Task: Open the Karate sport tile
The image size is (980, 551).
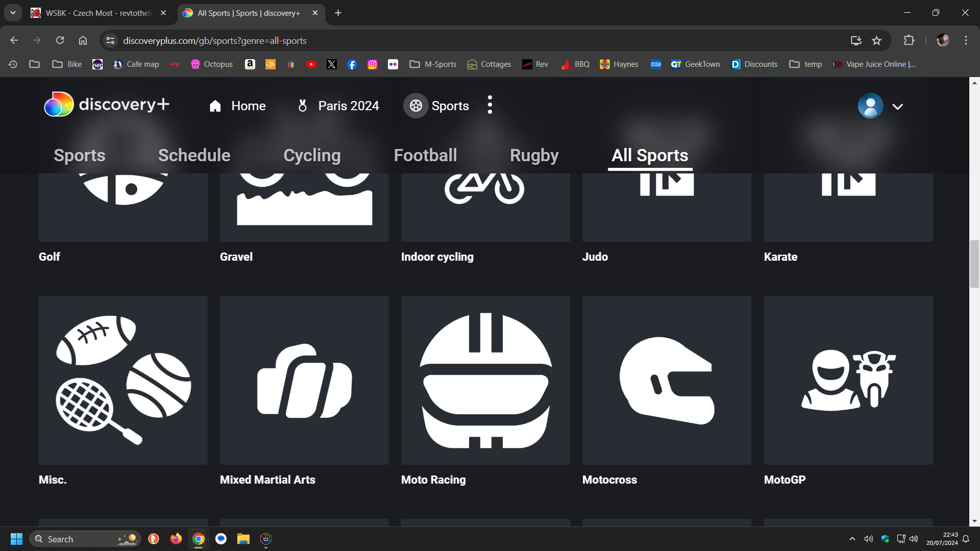Action: [848, 208]
